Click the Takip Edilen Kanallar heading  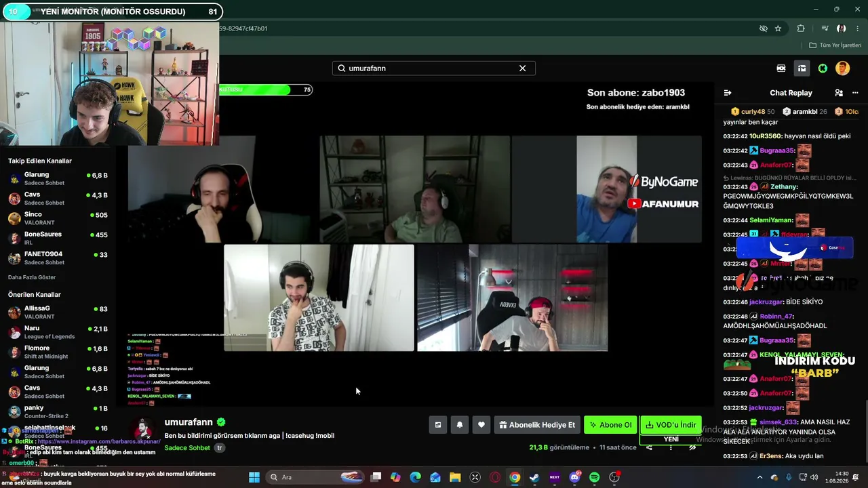[40, 161]
